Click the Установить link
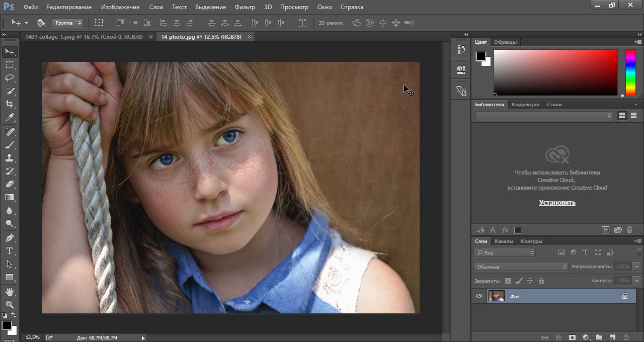 pyautogui.click(x=557, y=203)
